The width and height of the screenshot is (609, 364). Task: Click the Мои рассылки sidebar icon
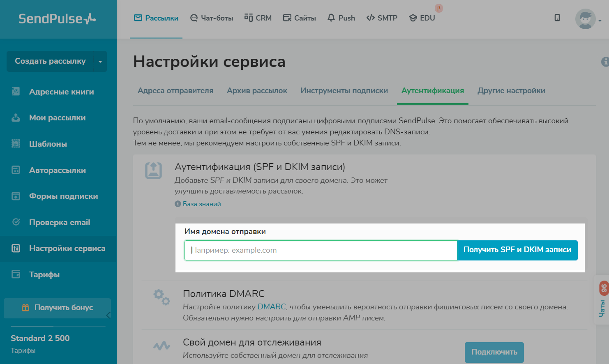pyautogui.click(x=16, y=117)
